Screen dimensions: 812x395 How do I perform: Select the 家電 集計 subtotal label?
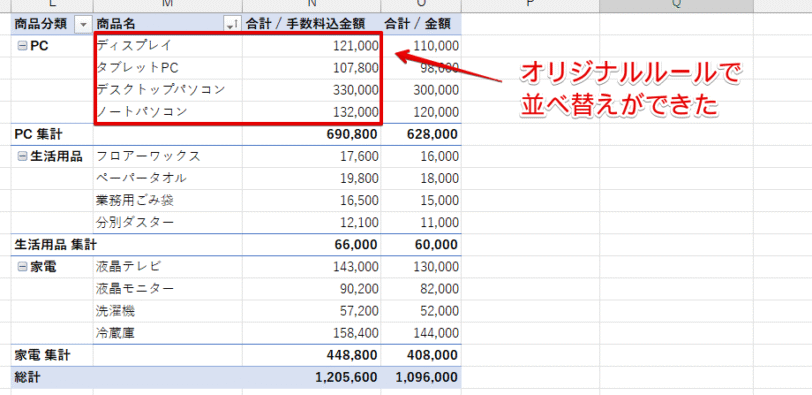42,355
